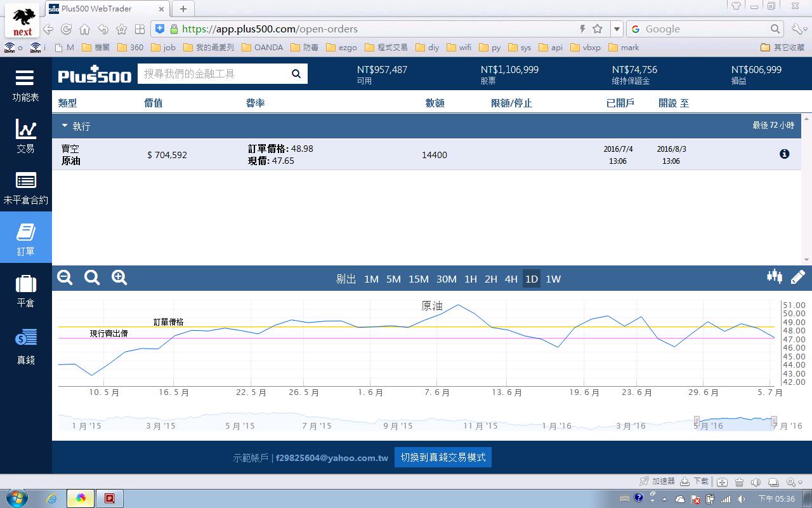Zoom in the chart
The image size is (812, 508).
(x=119, y=277)
